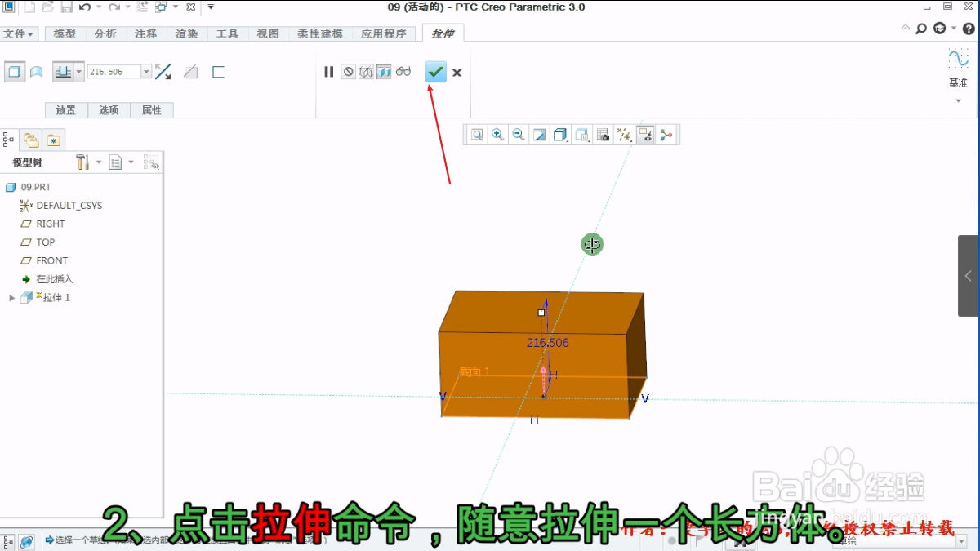Open the Saved Orientations cube icon
This screenshot has width=980, height=551.
pyautogui.click(x=560, y=134)
